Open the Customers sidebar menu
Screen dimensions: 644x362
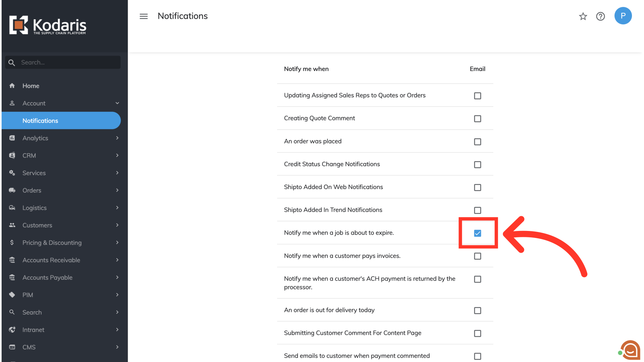[x=37, y=225]
